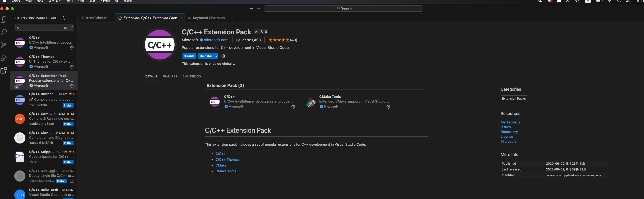Open the Run and Debug view

pos(4,58)
